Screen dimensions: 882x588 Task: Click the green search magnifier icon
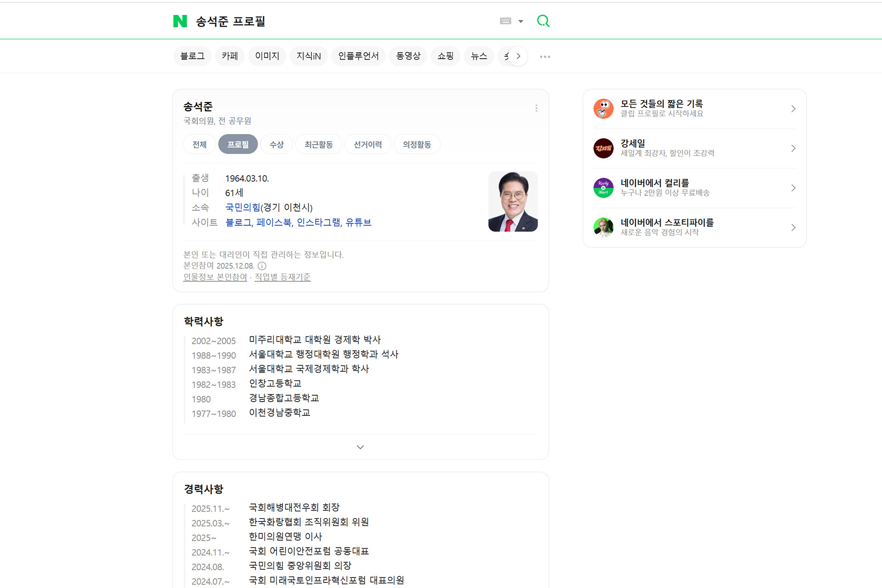[543, 21]
